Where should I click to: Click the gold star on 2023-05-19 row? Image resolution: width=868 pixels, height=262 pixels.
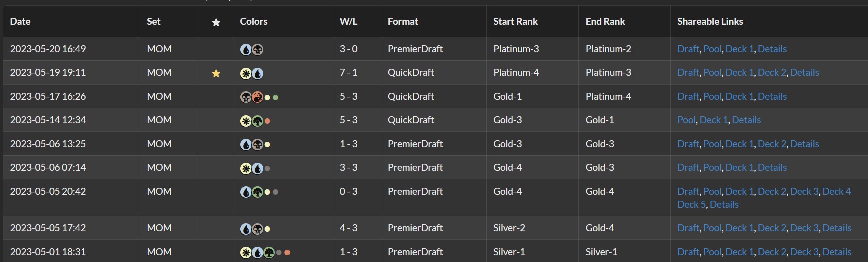point(216,73)
